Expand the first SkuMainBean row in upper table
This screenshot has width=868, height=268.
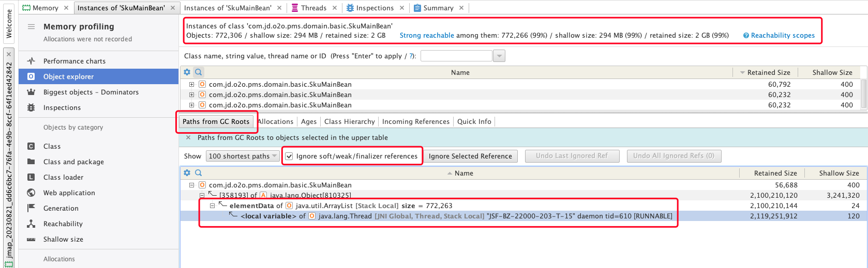point(191,84)
